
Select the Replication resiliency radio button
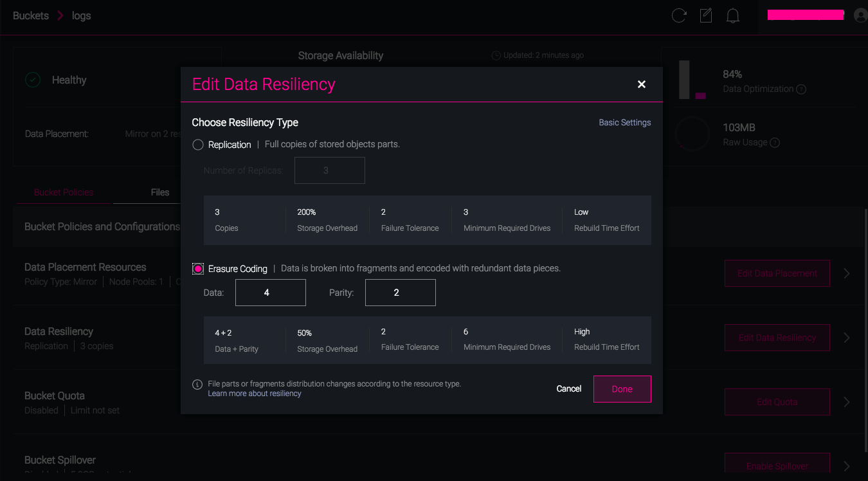click(x=197, y=145)
